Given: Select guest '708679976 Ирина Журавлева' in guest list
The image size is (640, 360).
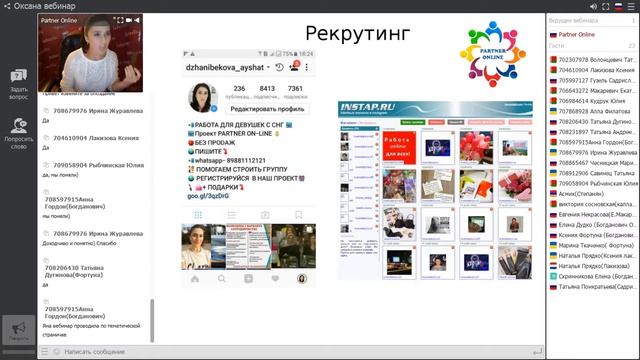Looking at the screenshot, I should point(593,152).
